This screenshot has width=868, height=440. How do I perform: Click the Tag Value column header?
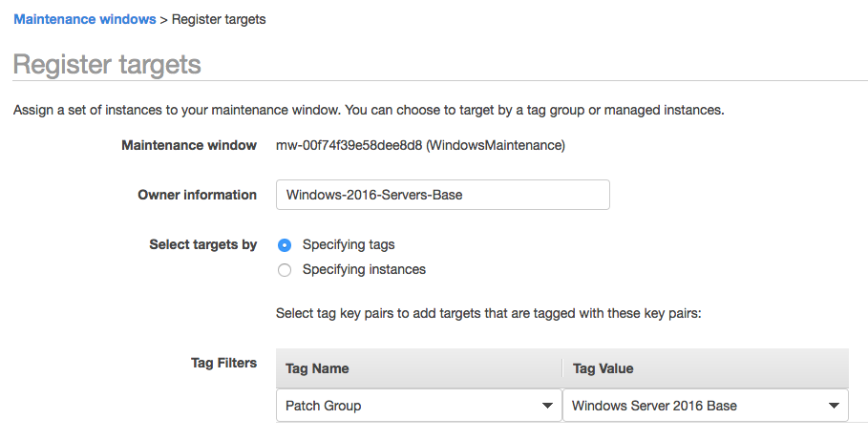coord(603,368)
